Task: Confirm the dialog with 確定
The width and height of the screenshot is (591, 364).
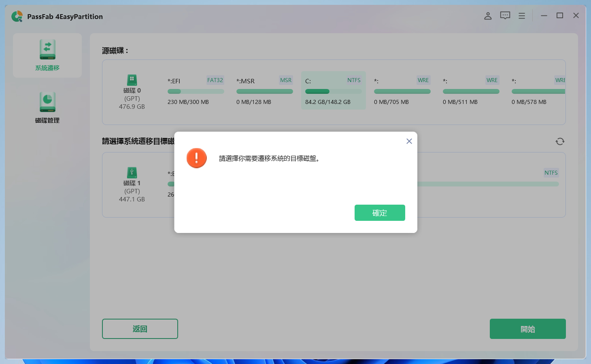Action: (380, 213)
